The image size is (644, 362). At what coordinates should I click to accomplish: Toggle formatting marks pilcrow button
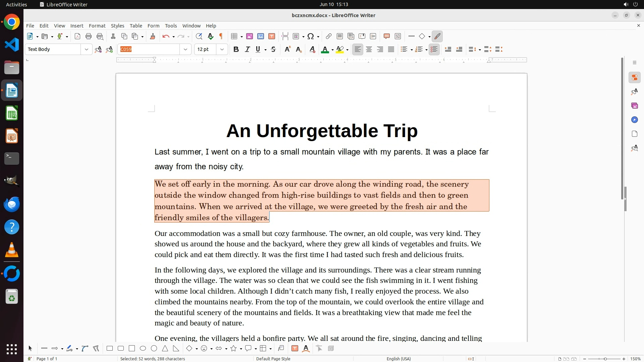coord(221,37)
